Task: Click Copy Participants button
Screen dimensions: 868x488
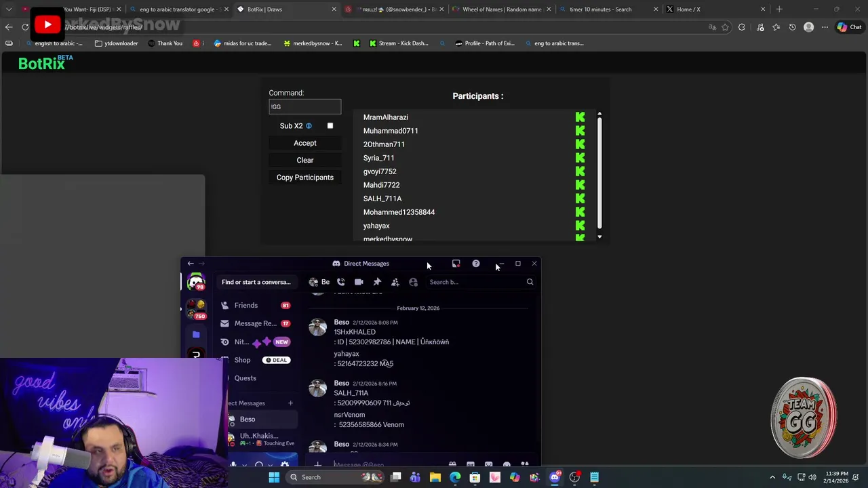Action: click(x=305, y=178)
